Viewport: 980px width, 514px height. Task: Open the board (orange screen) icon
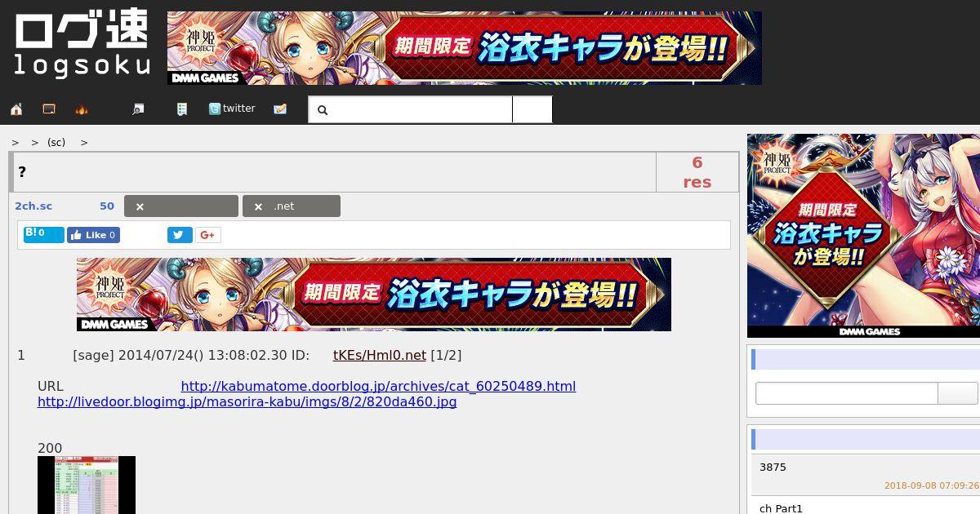point(49,109)
